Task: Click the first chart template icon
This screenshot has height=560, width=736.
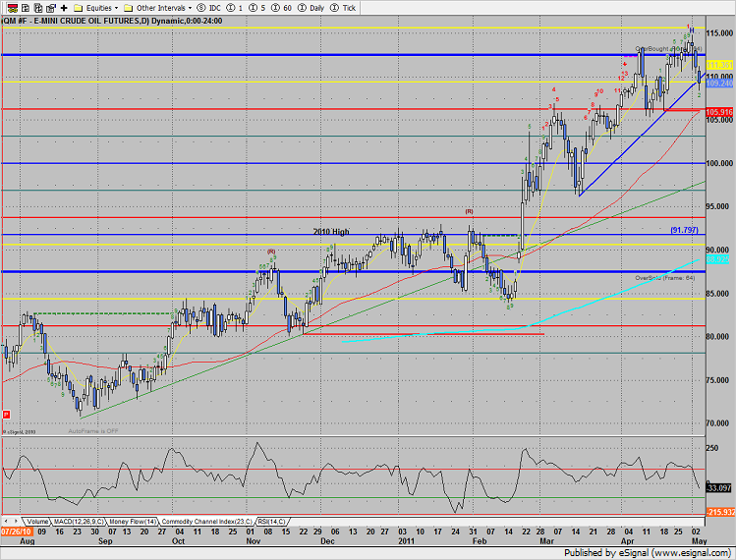Action: (x=26, y=8)
